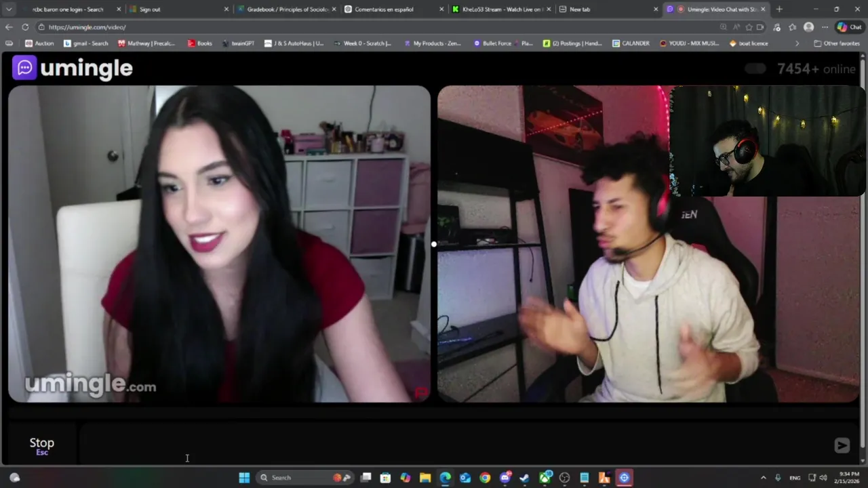Image resolution: width=868 pixels, height=488 pixels.
Task: Click the camera icon in address bar
Action: 760,27
